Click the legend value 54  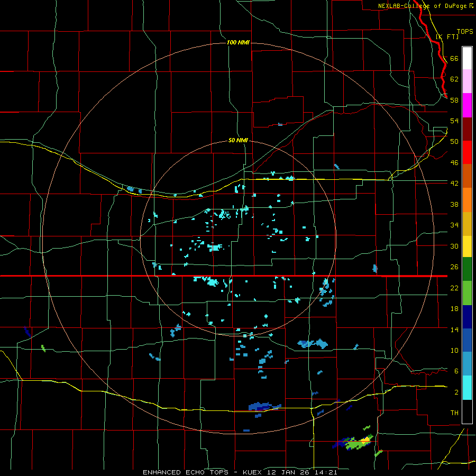[x=454, y=121]
